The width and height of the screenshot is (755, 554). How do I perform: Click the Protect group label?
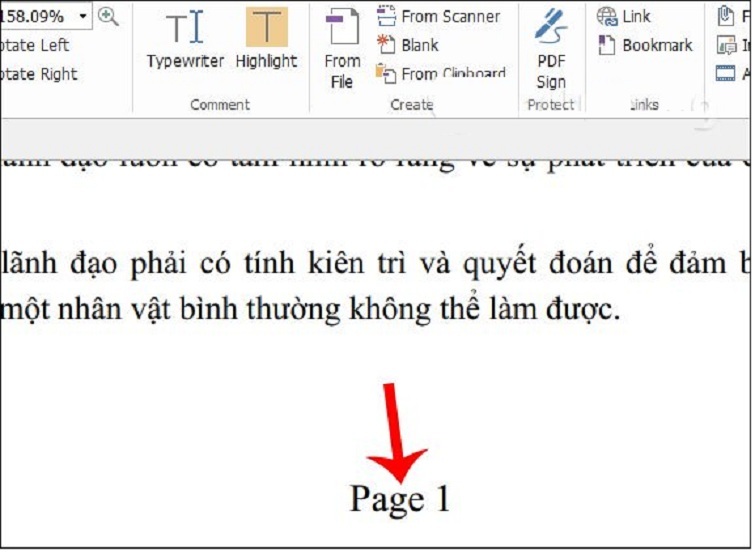coord(551,105)
